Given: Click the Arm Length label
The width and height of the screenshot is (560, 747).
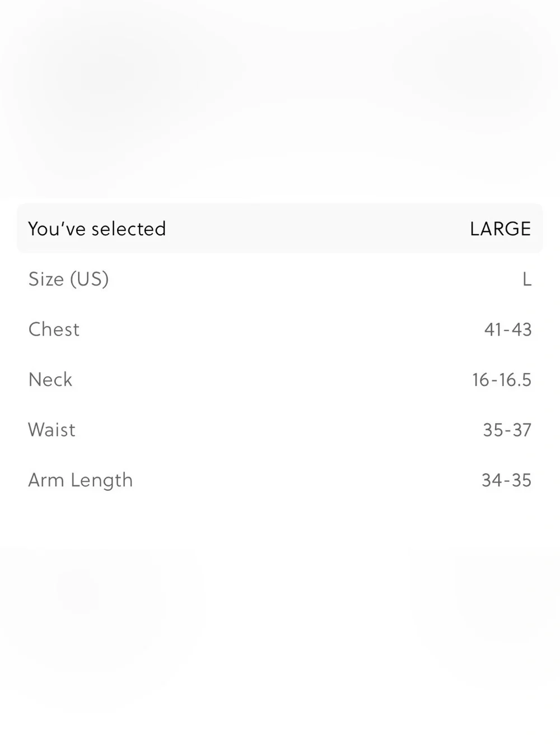Looking at the screenshot, I should click(81, 480).
